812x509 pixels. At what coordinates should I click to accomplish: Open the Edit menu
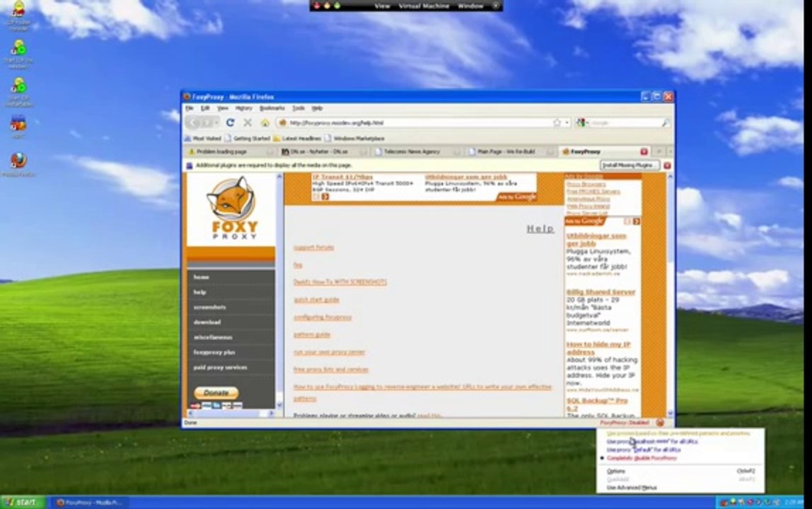pyautogui.click(x=205, y=108)
